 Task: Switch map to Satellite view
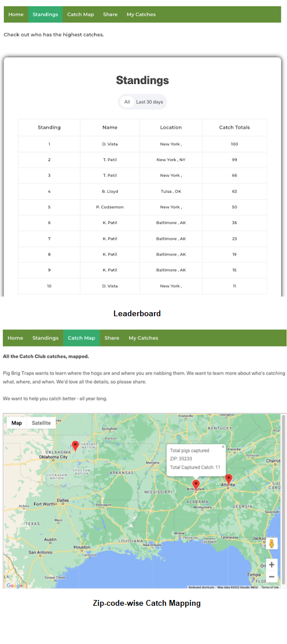42,423
